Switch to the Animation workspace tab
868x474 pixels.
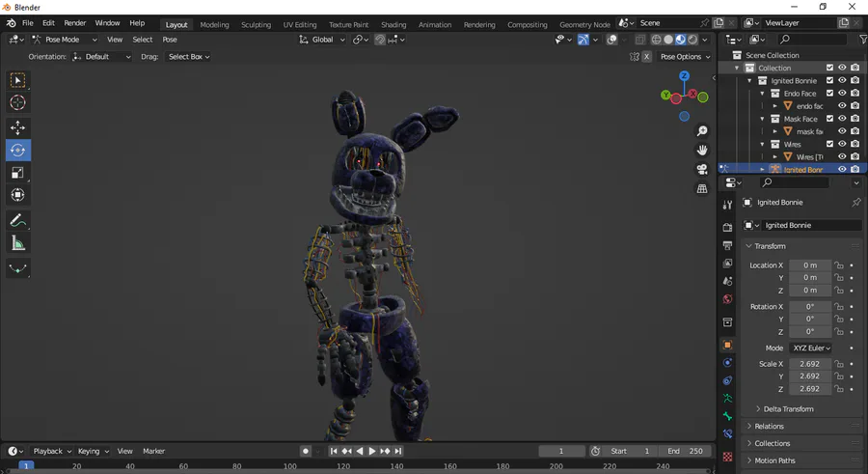tap(435, 24)
